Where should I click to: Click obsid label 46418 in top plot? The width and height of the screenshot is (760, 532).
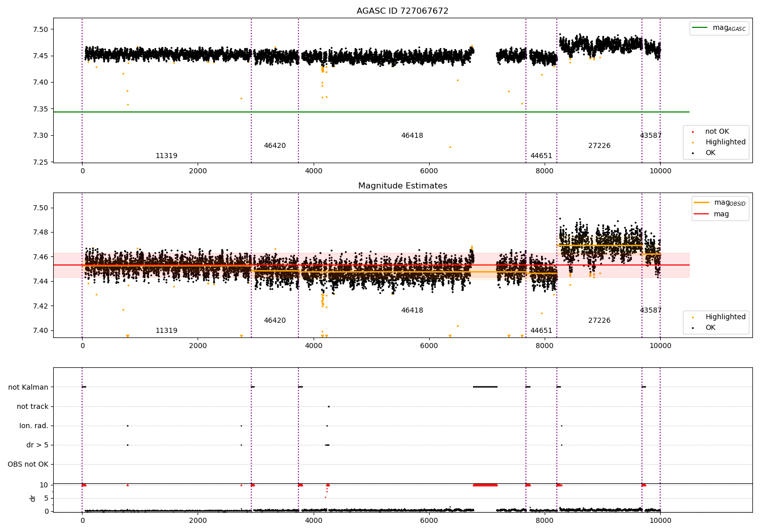(412, 136)
